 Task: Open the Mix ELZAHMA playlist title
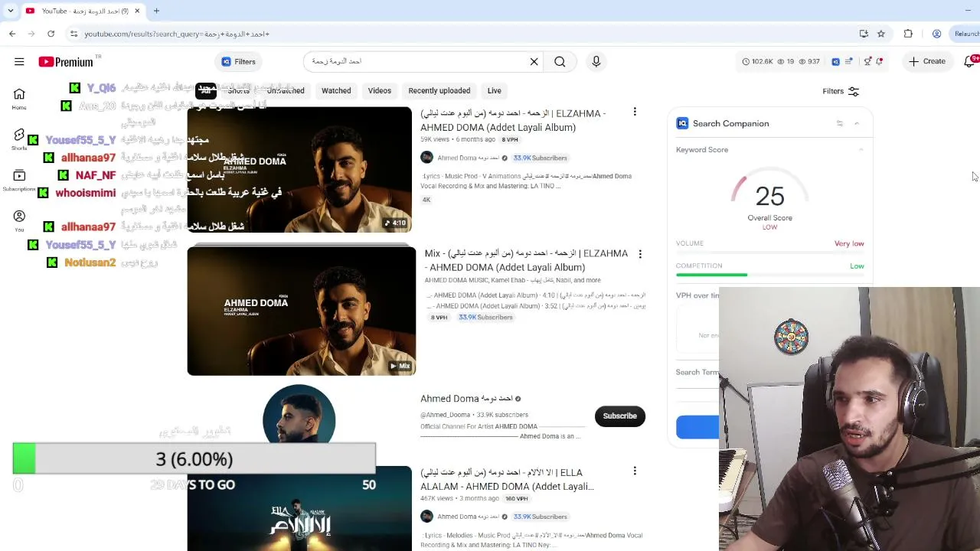[527, 261]
